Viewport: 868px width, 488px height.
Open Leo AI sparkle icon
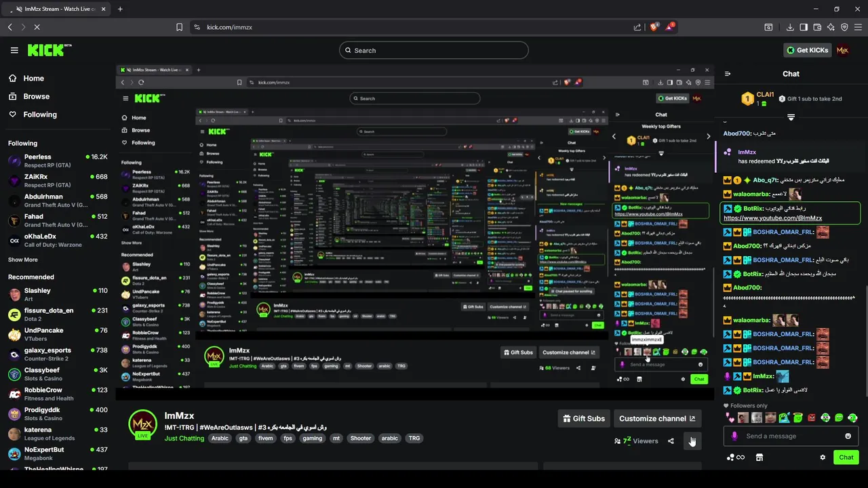831,27
